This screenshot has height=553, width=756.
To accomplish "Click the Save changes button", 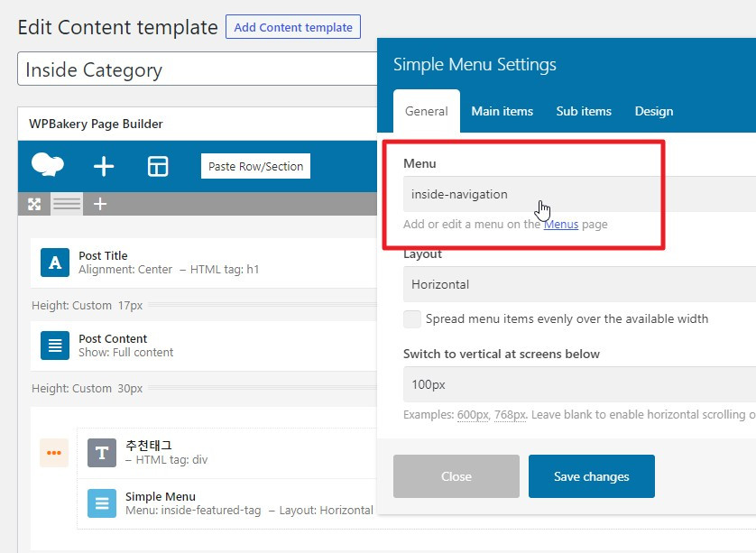I will click(592, 476).
